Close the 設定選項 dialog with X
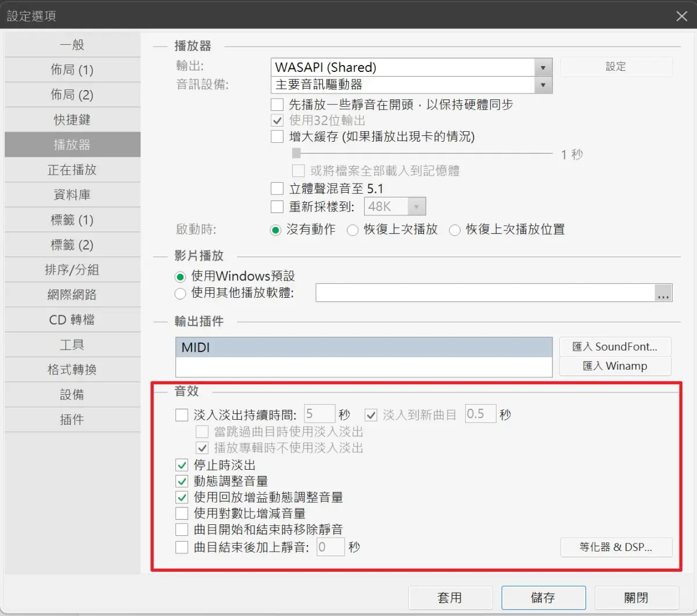This screenshot has height=616, width=697. click(x=682, y=16)
